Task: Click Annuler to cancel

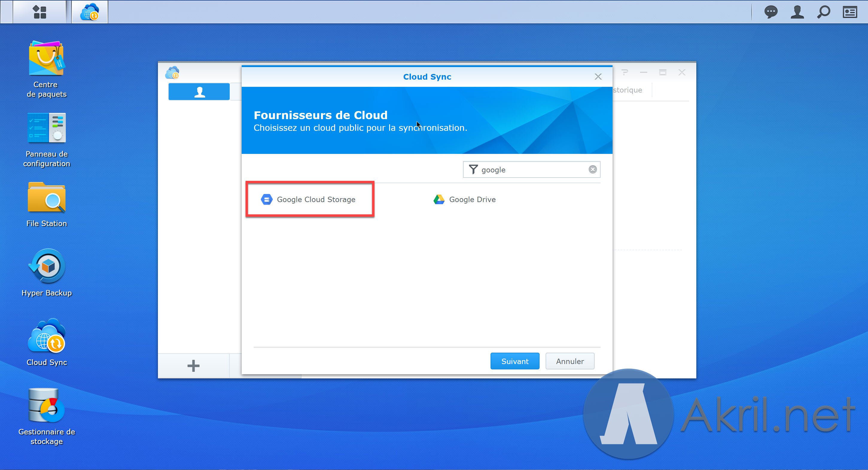Action: 570,361
